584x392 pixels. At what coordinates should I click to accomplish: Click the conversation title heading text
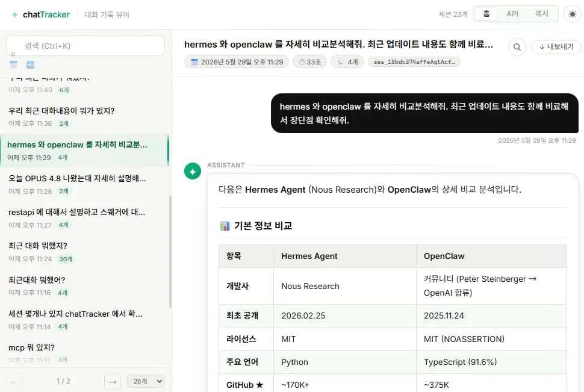(x=338, y=45)
